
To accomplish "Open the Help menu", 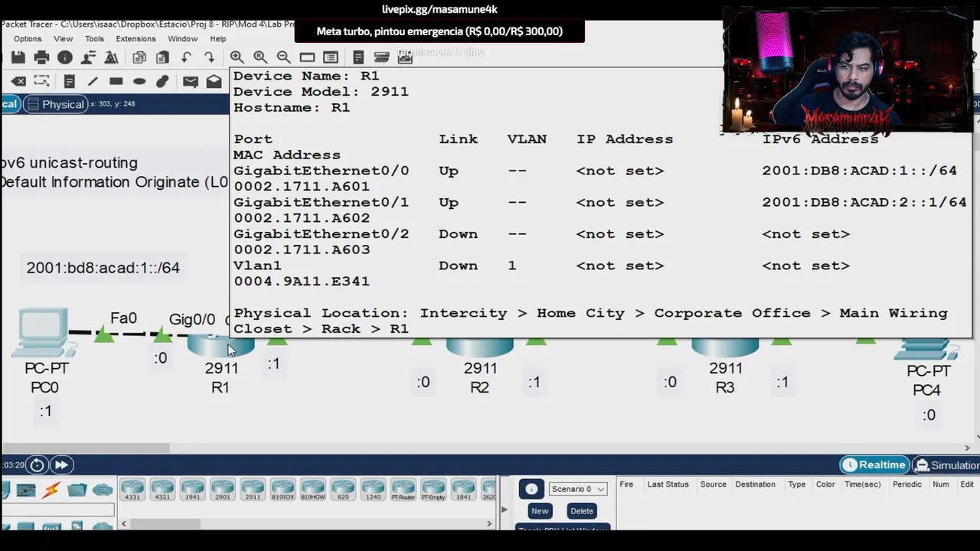I will 218,38.
